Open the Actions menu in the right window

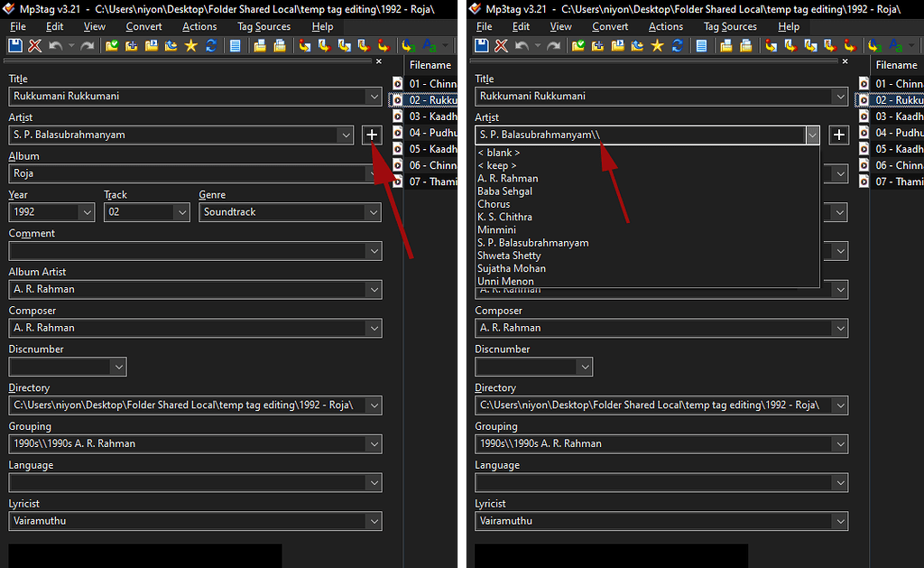[666, 26]
